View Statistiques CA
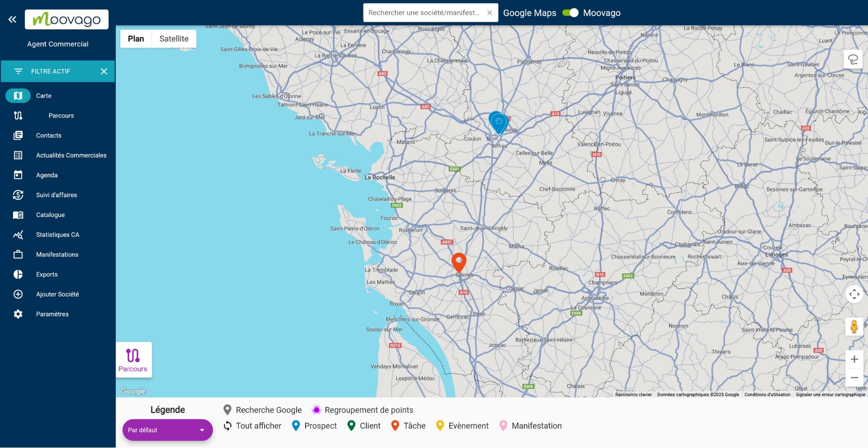Viewport: 868px width, 448px height. (58, 234)
